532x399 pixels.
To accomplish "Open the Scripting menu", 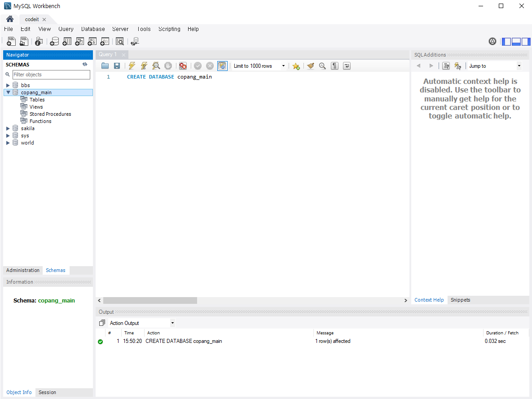I will [169, 29].
